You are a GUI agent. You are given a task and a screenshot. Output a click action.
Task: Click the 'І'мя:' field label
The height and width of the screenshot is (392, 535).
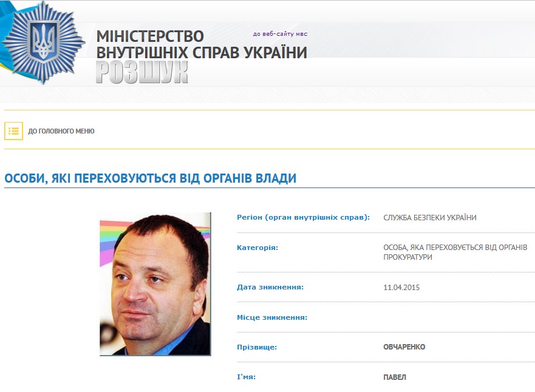click(x=247, y=377)
